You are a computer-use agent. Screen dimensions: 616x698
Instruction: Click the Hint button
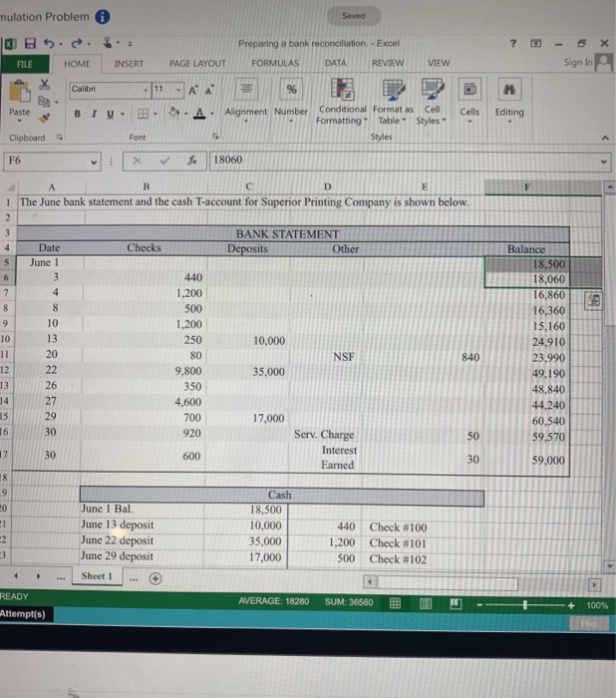click(589, 623)
